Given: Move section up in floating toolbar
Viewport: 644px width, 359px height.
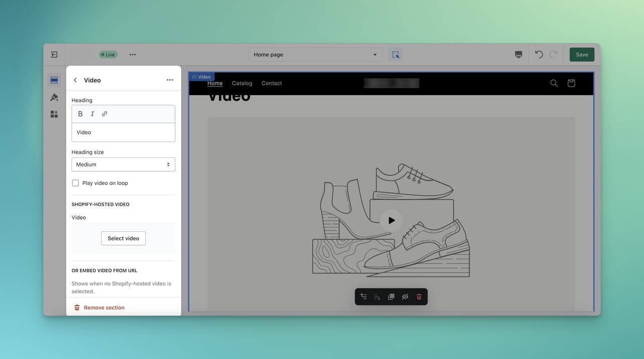Looking at the screenshot, I should pos(363,297).
